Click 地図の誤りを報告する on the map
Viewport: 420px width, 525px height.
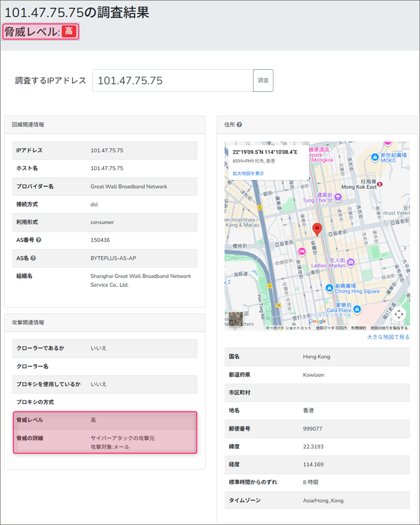pyautogui.click(x=389, y=328)
